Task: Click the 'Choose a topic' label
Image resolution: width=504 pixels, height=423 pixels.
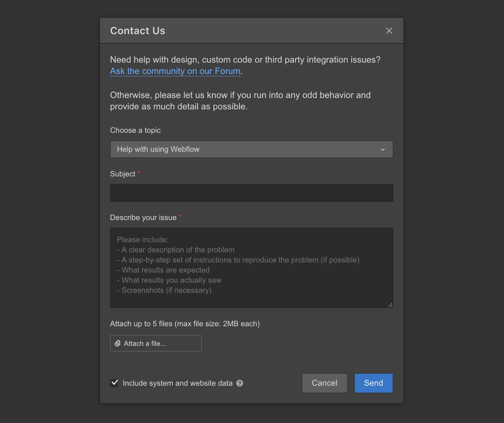Action: click(135, 130)
